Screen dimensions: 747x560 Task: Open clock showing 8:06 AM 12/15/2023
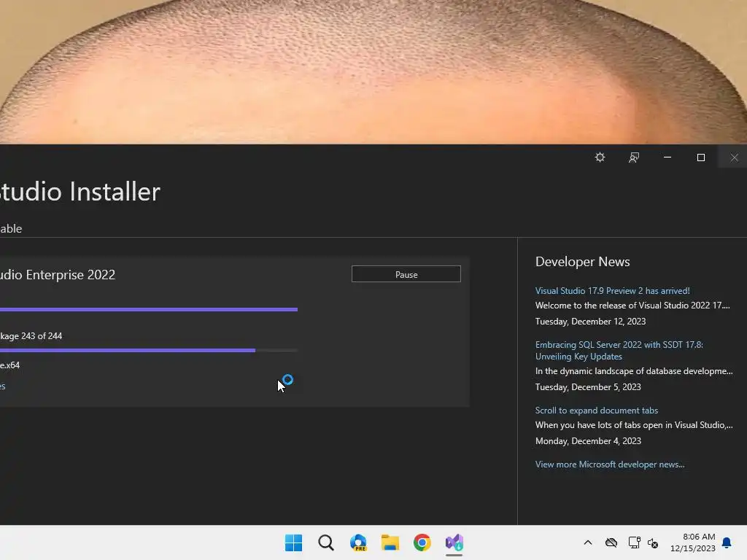pos(693,542)
